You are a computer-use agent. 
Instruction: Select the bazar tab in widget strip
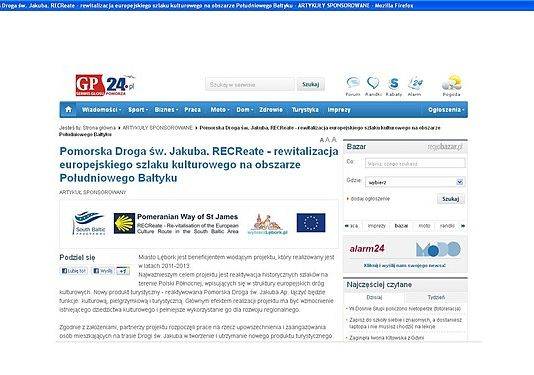401,226
